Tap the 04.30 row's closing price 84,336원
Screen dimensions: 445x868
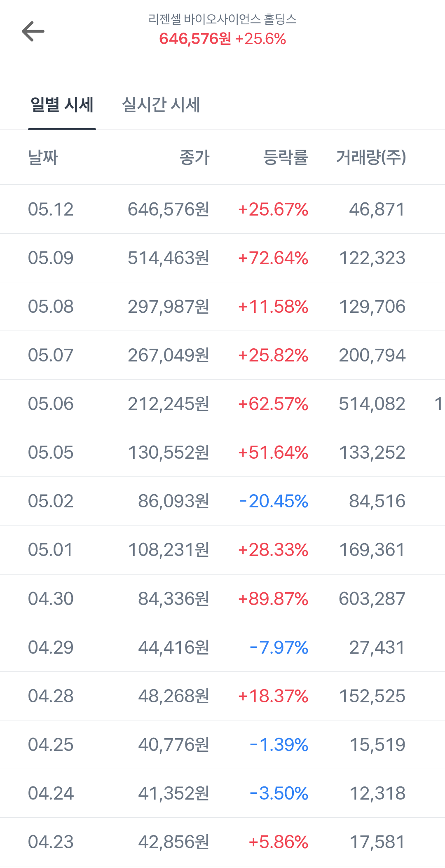pyautogui.click(x=173, y=599)
